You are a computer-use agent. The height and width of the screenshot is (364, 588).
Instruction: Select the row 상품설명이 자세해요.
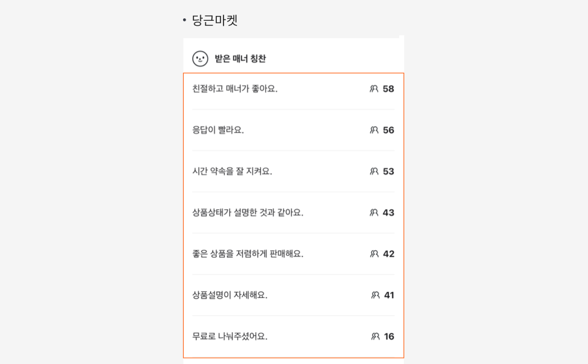(293, 295)
